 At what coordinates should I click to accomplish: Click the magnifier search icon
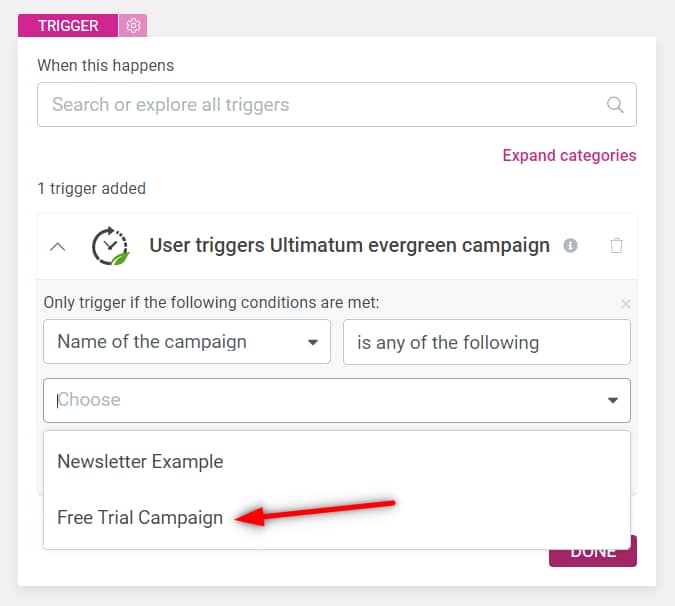click(x=615, y=105)
